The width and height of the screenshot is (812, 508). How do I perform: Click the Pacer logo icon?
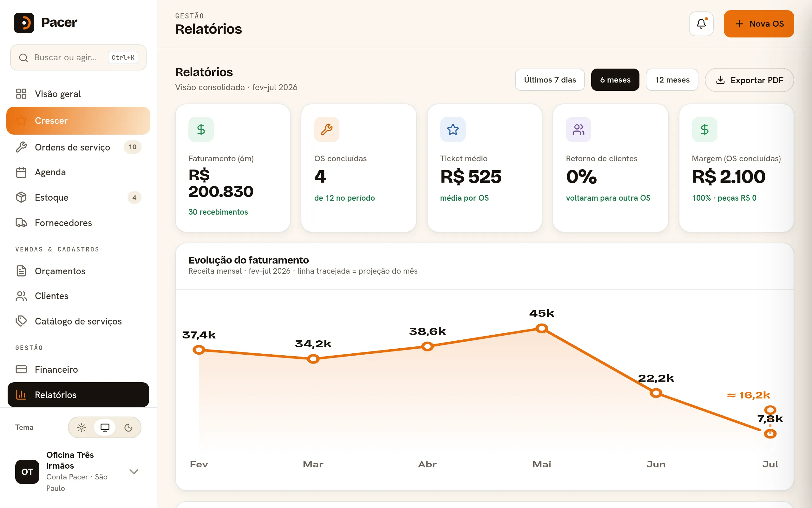24,23
